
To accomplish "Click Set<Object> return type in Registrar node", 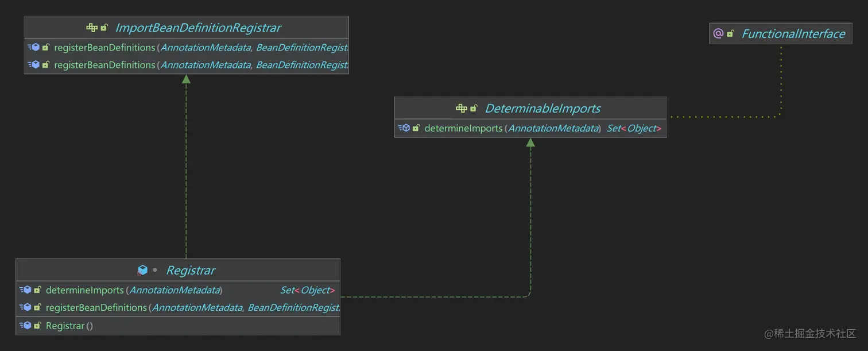I will 307,290.
